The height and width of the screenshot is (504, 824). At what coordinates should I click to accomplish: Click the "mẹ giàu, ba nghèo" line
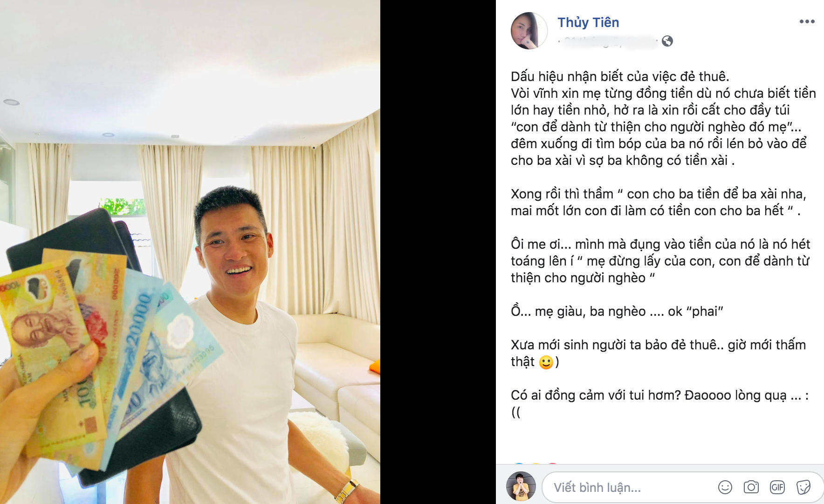click(x=617, y=311)
